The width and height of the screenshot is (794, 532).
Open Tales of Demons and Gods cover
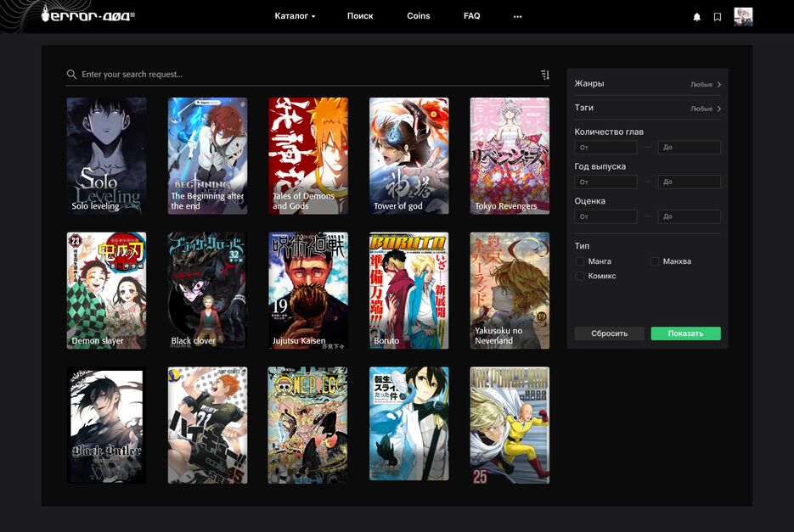(x=308, y=156)
